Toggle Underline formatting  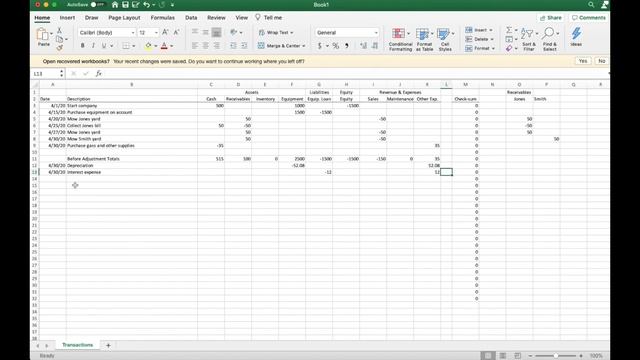pos(104,46)
